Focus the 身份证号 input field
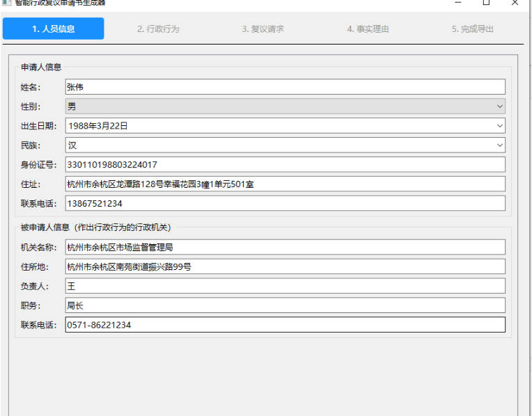This screenshot has height=416, width=532. (x=285, y=165)
